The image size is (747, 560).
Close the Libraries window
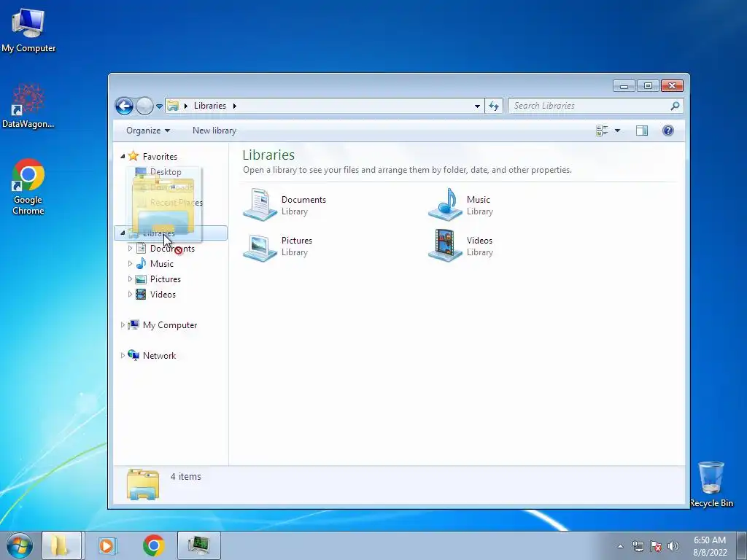(672, 86)
